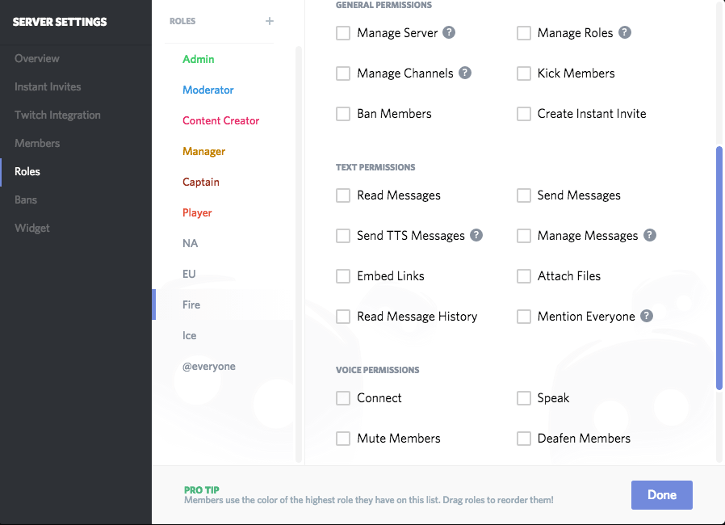This screenshot has width=725, height=525.
Task: Click help icon beside Manage Server
Action: (449, 33)
